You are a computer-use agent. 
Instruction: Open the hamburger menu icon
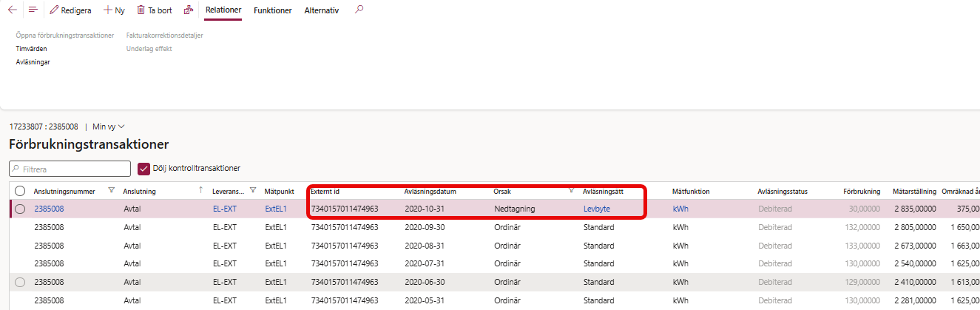tap(33, 10)
